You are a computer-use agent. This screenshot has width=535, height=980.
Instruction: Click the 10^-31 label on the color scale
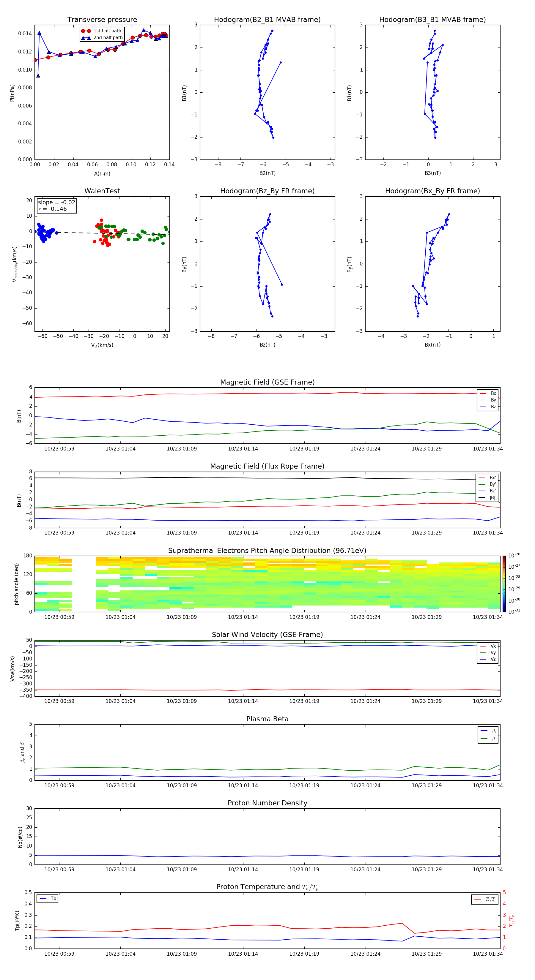point(514,611)
